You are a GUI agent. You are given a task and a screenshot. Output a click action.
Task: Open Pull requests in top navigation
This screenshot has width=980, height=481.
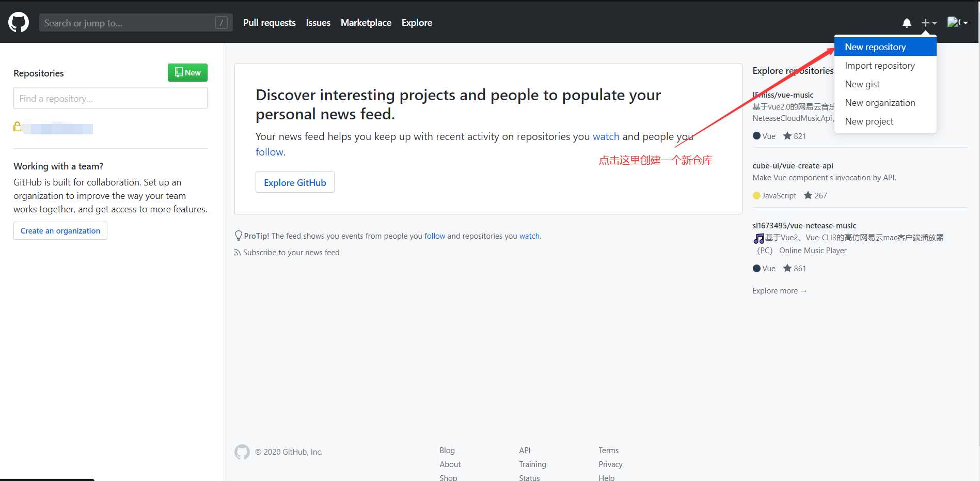(270, 23)
